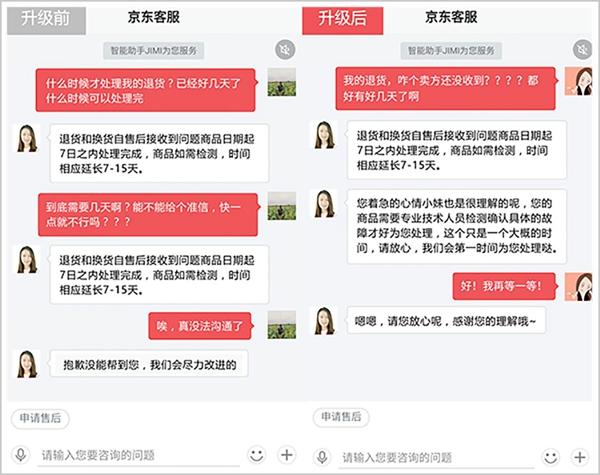Image resolution: width=600 pixels, height=475 pixels.
Task: Toggle the mute speaker icon in 升级后 chat
Action: pos(581,49)
